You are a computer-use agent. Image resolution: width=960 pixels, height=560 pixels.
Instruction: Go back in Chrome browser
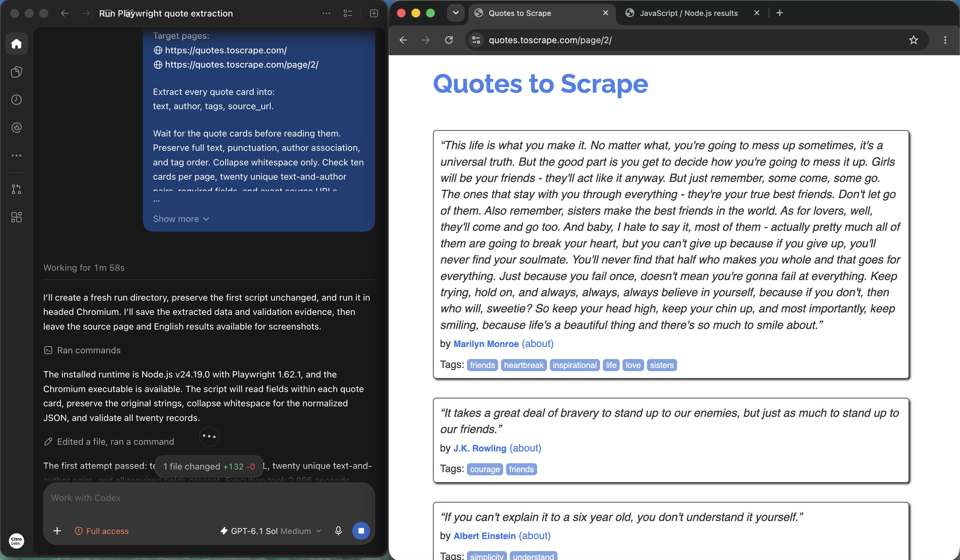click(x=403, y=40)
